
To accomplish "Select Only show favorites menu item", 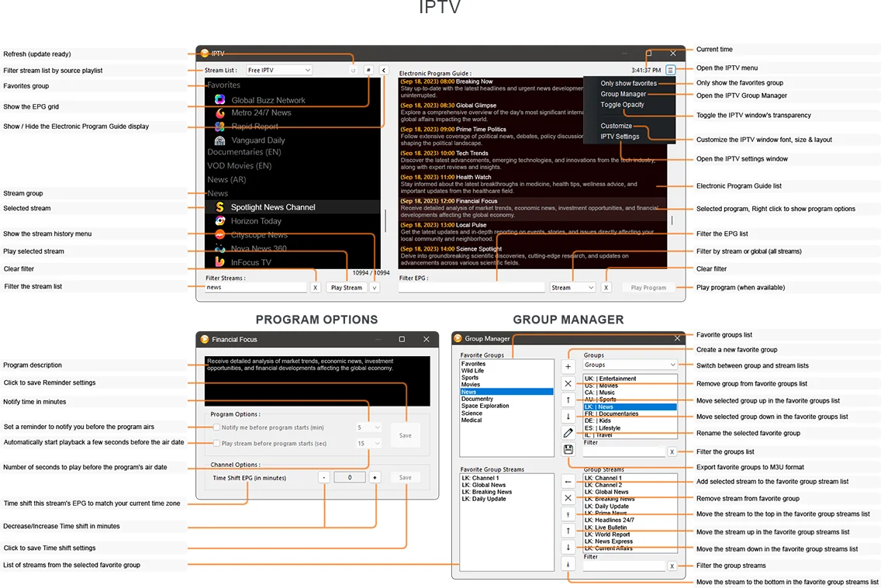I will click(x=628, y=83).
